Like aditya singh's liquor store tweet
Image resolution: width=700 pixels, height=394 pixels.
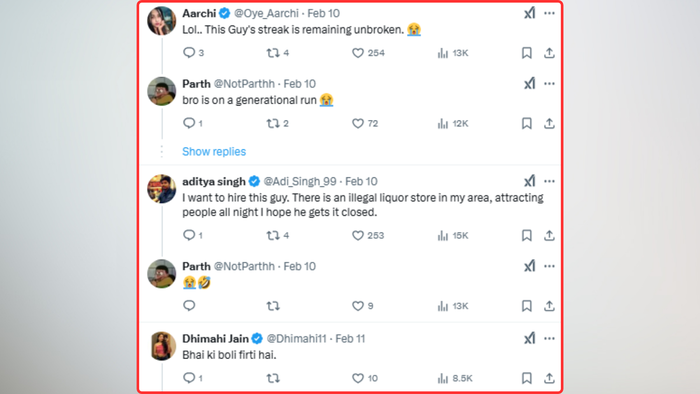(358, 236)
